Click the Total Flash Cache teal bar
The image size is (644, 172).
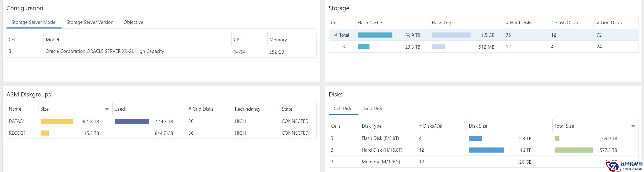[x=375, y=35]
